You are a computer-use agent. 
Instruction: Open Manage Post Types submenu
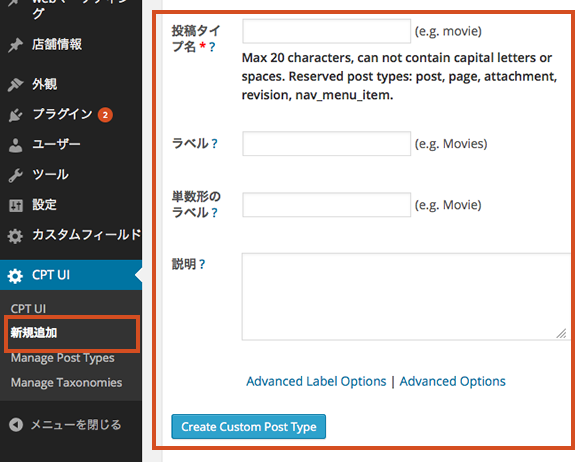[x=63, y=358]
